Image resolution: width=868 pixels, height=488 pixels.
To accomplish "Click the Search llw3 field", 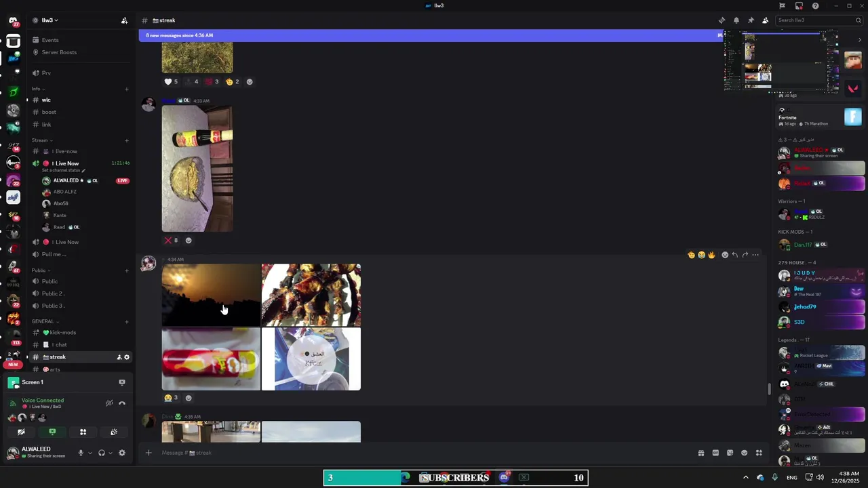I will [x=819, y=20].
